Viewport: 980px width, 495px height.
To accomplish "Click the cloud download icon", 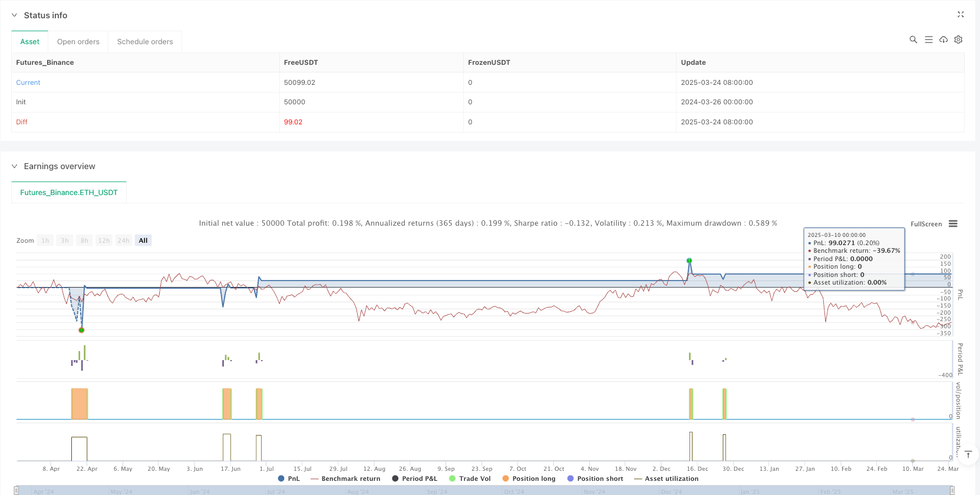I will [943, 39].
